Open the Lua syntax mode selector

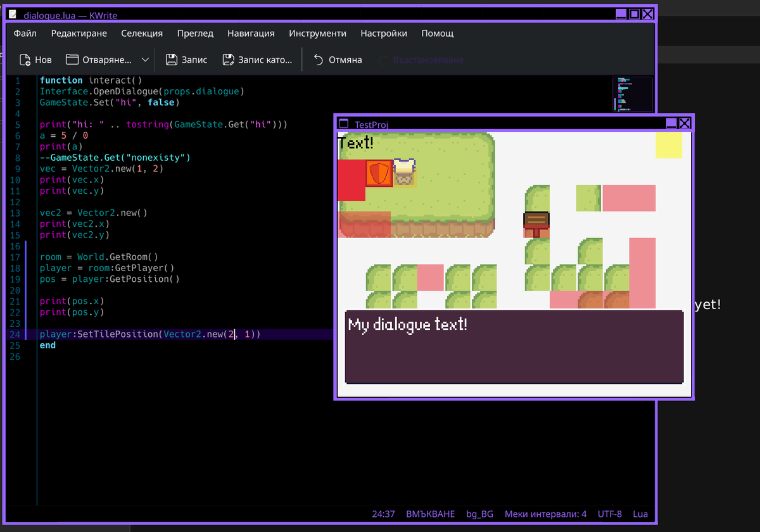pos(640,514)
